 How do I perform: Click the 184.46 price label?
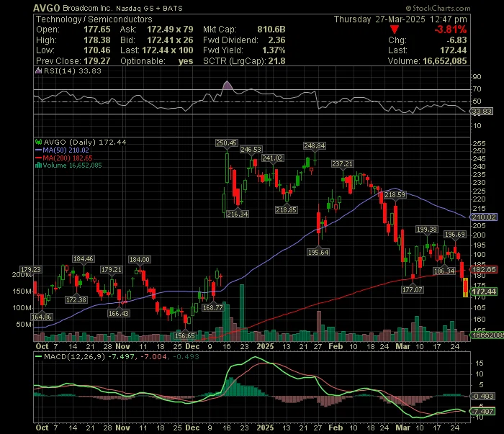84,259
